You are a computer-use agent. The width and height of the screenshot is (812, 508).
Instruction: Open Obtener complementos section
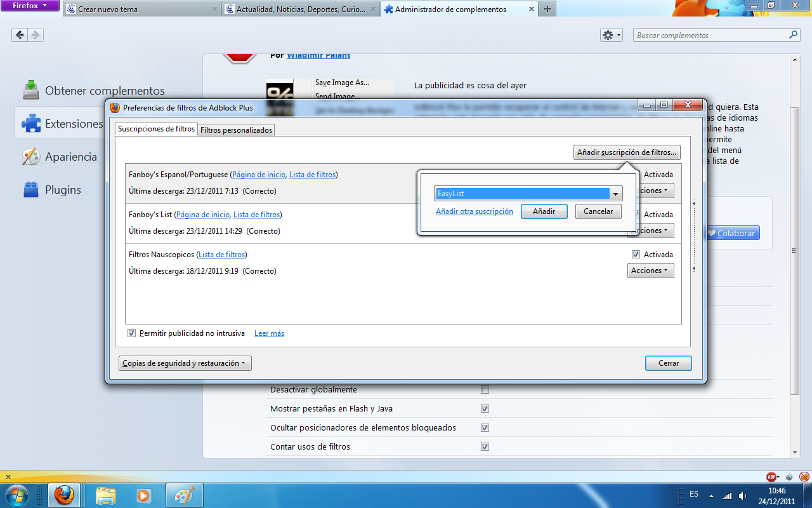click(x=94, y=91)
